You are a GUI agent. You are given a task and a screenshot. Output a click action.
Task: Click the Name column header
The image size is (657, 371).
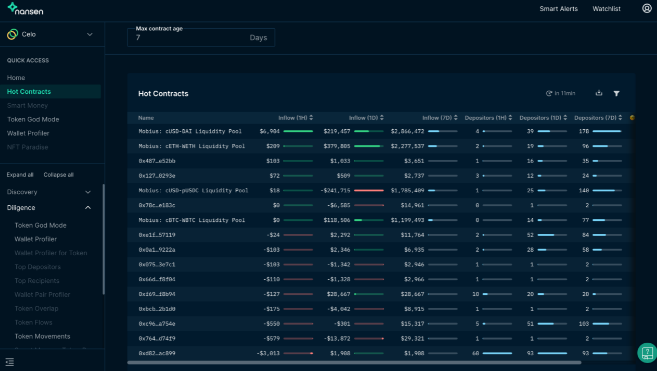pyautogui.click(x=146, y=118)
